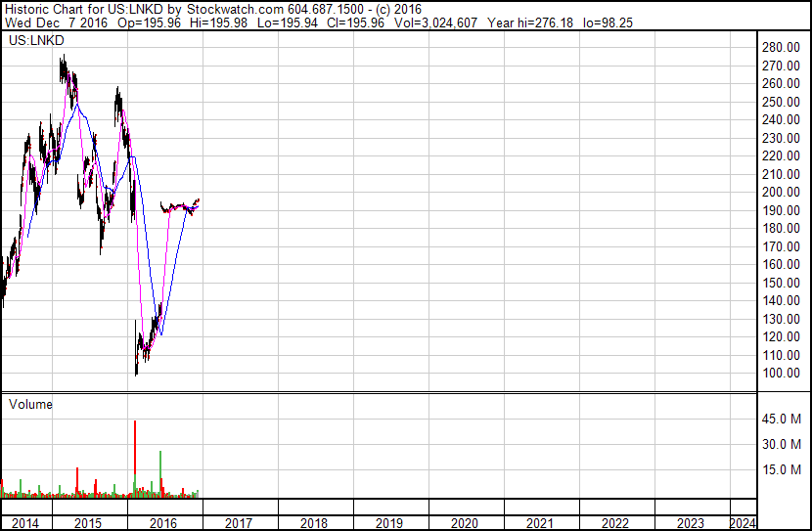Click the 230.00 price axis value
Viewport: 812px width, 531px height.
pyautogui.click(x=781, y=138)
